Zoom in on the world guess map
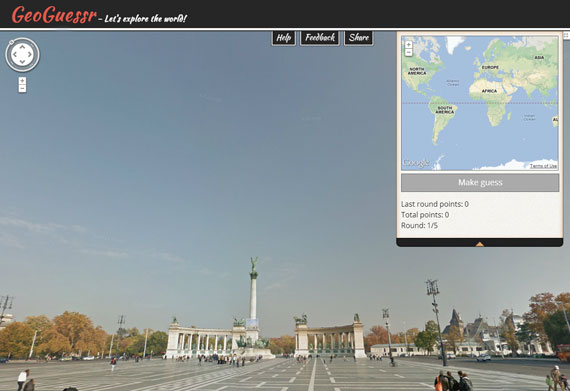The image size is (570, 391). pyautogui.click(x=409, y=44)
